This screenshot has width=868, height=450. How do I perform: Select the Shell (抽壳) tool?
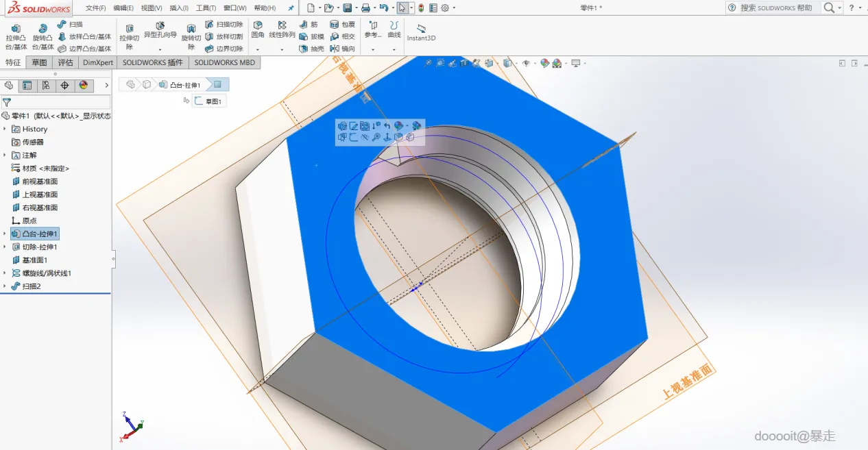312,49
